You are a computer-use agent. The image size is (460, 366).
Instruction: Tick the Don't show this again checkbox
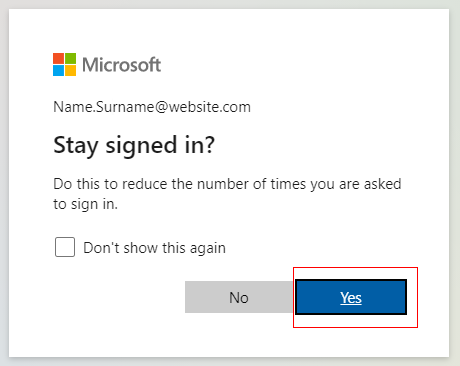click(x=65, y=247)
